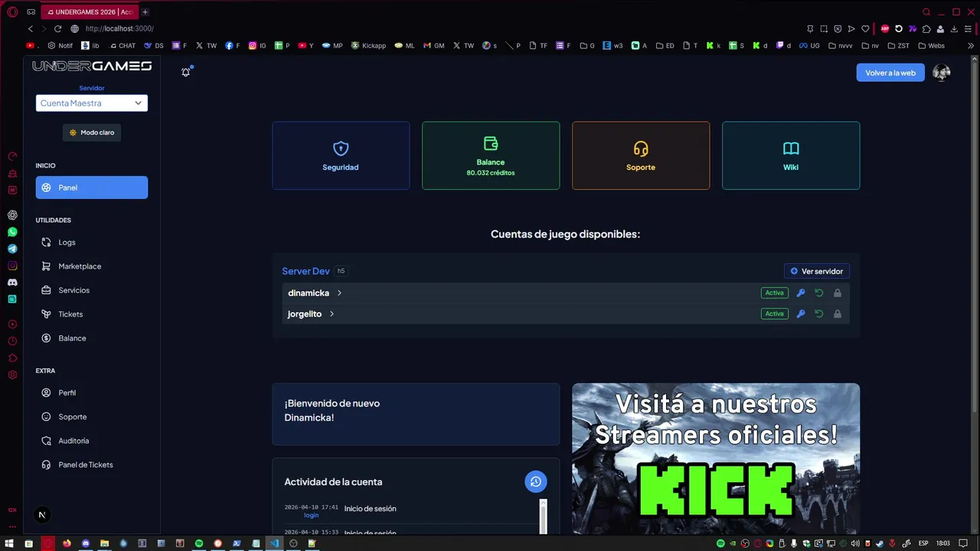The width and height of the screenshot is (980, 551).
Task: Open Panel de Tickets in sidebar
Action: (x=92, y=465)
